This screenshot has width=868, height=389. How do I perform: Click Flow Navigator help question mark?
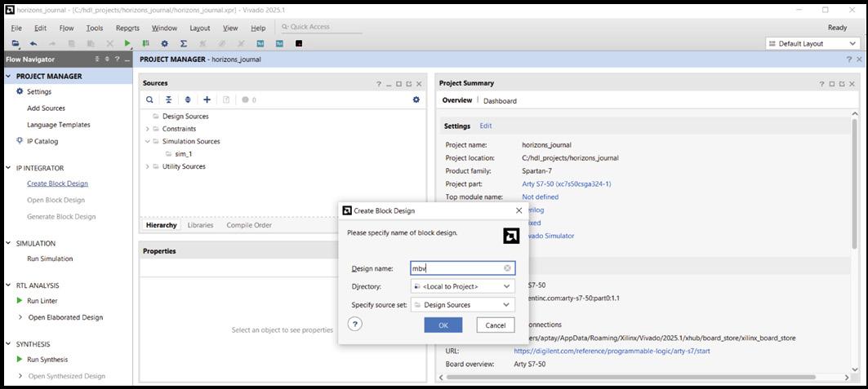click(118, 59)
